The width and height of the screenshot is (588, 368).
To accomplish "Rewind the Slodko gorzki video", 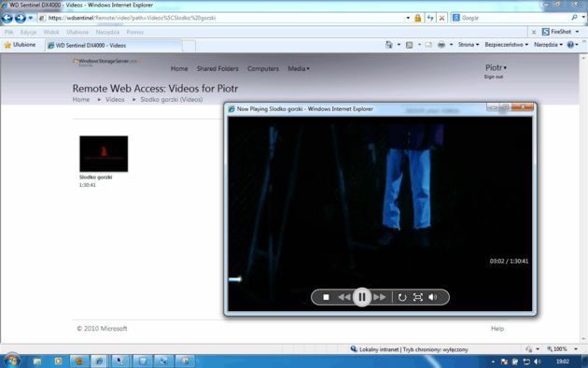I will pos(344,297).
